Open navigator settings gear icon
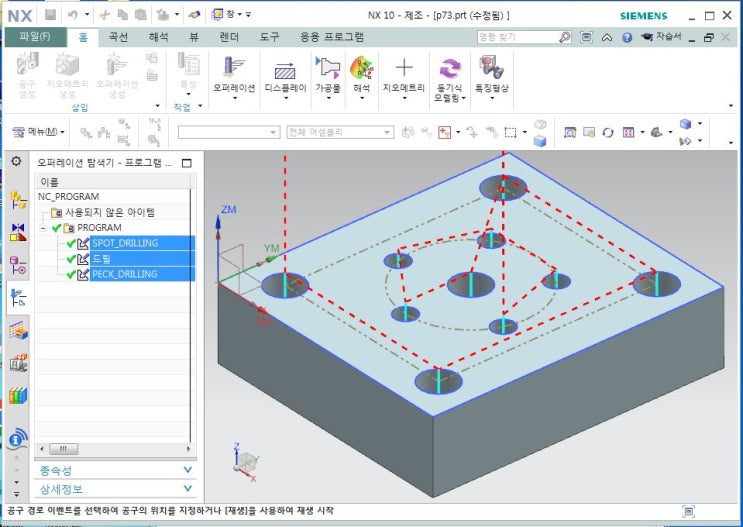Screen dimensions: 743x527 pyautogui.click(x=17, y=161)
